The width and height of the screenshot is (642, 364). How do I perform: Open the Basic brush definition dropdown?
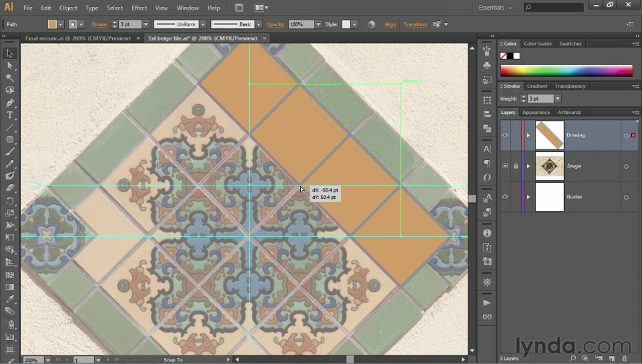[x=258, y=24]
